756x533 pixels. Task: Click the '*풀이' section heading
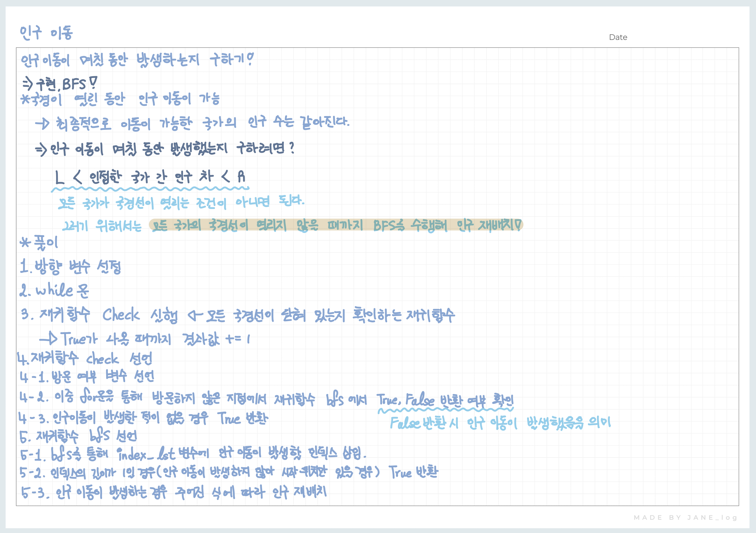click(39, 243)
